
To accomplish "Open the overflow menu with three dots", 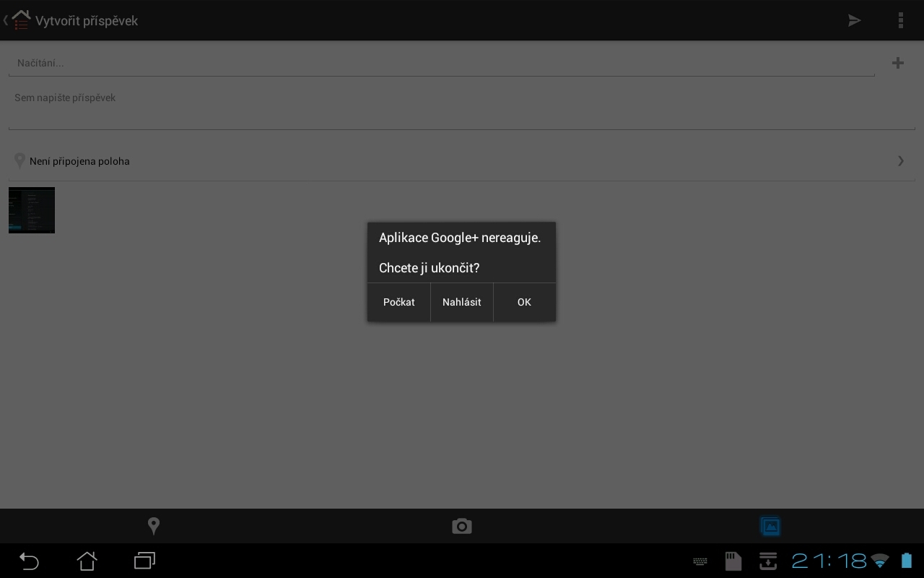I will click(x=901, y=20).
